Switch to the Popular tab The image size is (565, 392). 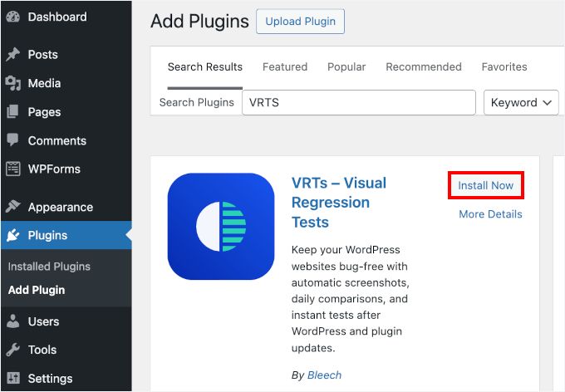pos(346,66)
